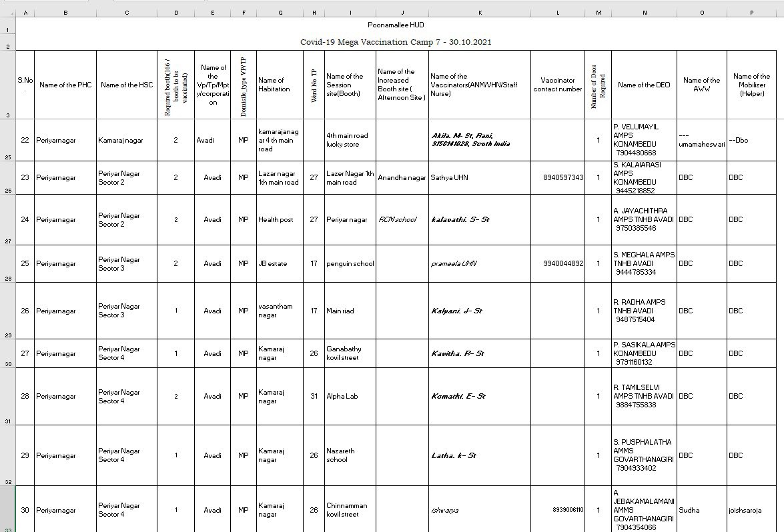Viewport: 784px width, 532px height.
Task: Click the 'penguin school' cell
Action: [x=350, y=264]
